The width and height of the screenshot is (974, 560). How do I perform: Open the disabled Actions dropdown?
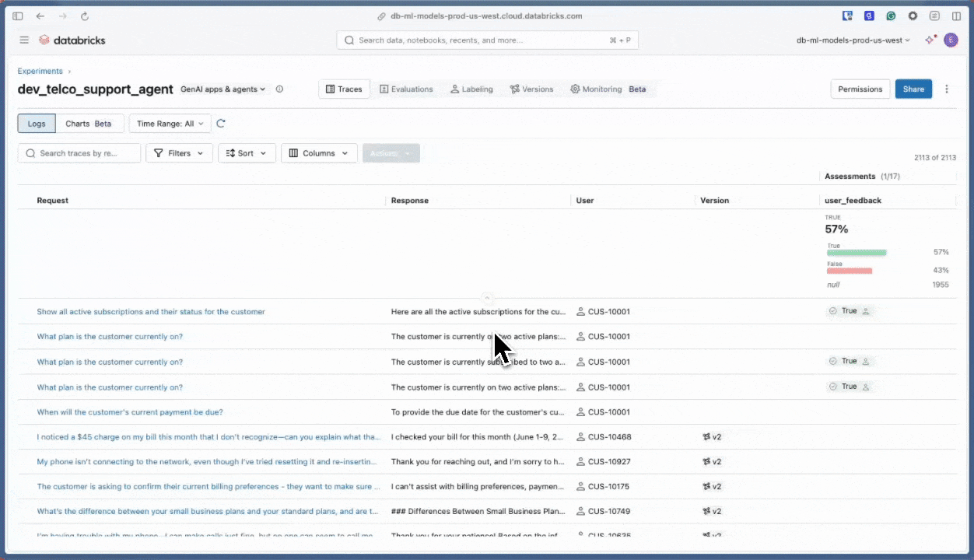391,153
